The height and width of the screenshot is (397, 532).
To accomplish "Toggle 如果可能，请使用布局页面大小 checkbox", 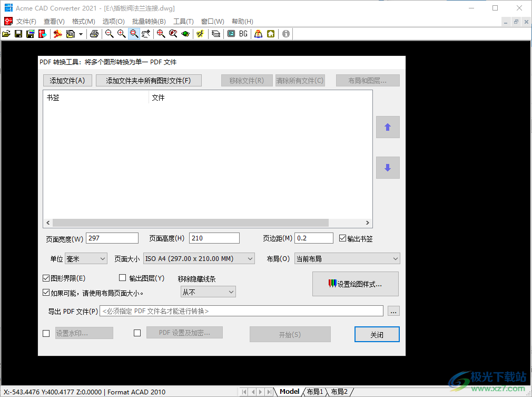I will (46, 293).
